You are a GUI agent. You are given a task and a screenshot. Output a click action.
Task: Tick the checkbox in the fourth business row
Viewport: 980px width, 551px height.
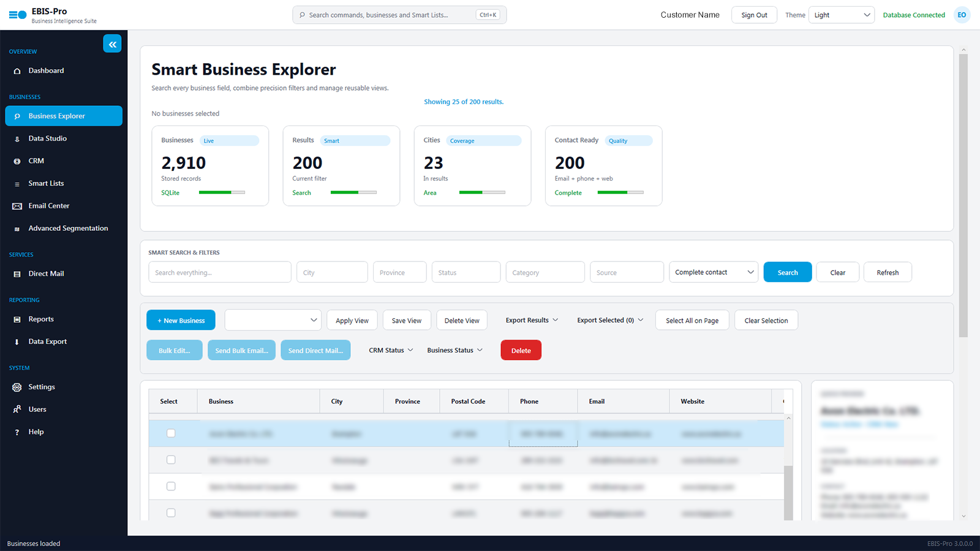[x=171, y=513]
